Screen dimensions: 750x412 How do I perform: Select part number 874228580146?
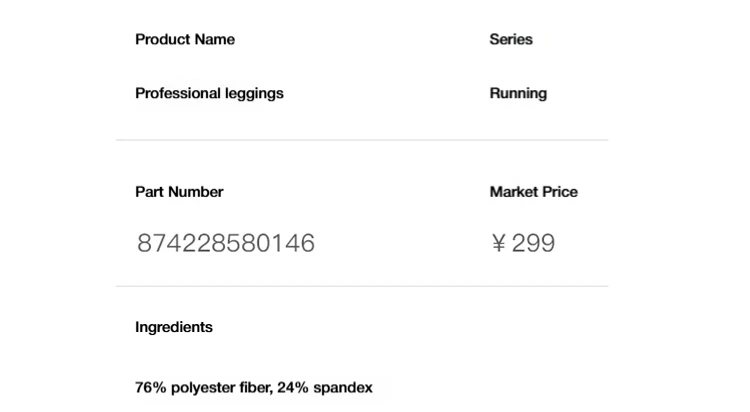pyautogui.click(x=226, y=243)
